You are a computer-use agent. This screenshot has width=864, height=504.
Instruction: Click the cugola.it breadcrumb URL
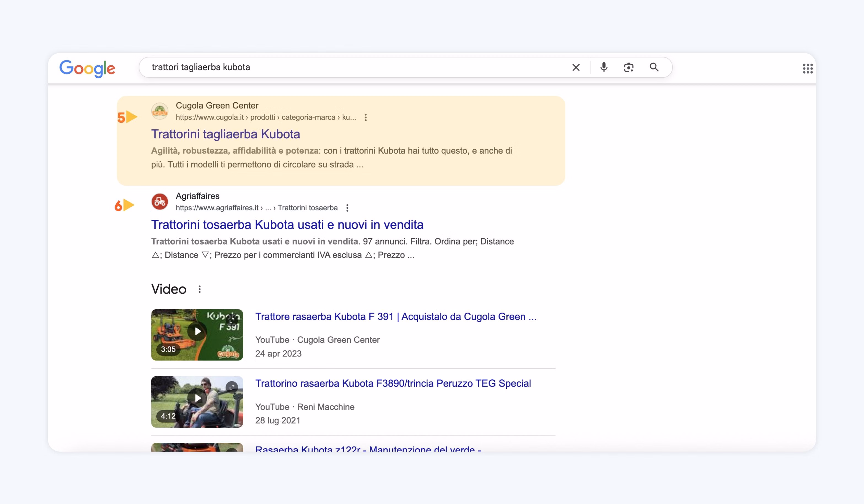(x=266, y=117)
